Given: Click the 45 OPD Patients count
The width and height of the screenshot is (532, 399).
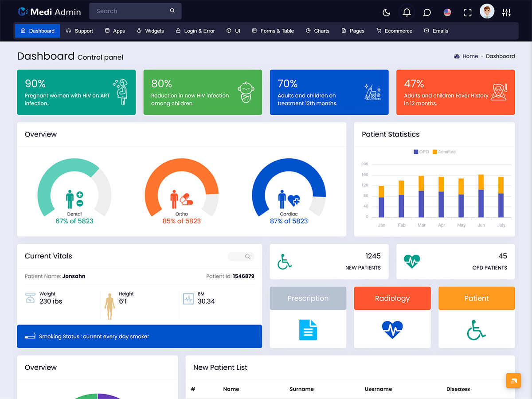Looking at the screenshot, I should (503, 256).
